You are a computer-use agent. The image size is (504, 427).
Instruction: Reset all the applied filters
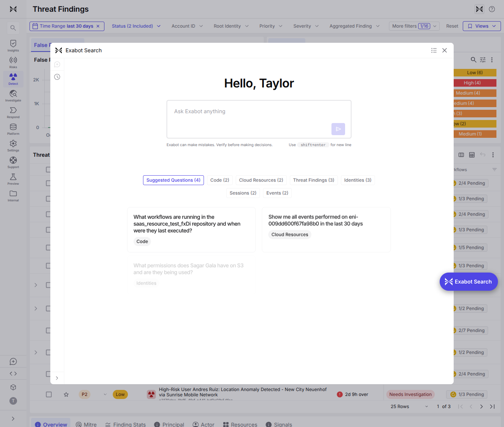point(452,26)
